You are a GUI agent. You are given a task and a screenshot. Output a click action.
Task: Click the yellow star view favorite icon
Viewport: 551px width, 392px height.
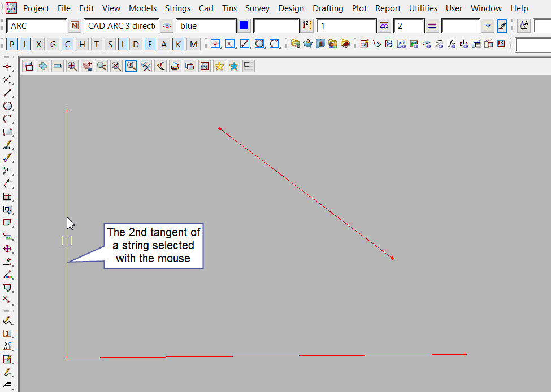219,66
